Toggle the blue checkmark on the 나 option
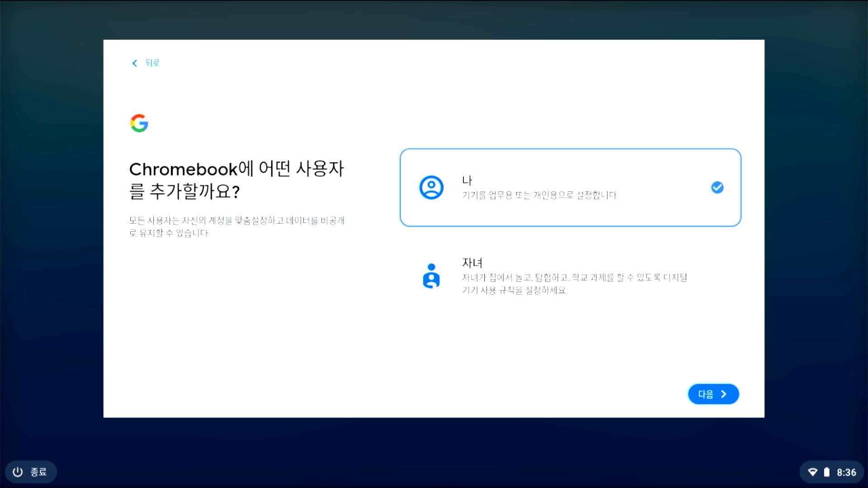868x488 pixels. [x=717, y=188]
